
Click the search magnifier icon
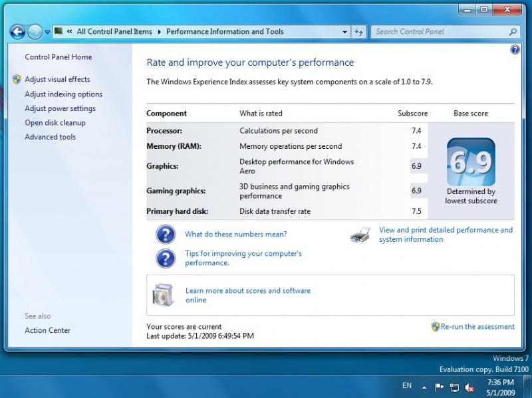pyautogui.click(x=513, y=32)
